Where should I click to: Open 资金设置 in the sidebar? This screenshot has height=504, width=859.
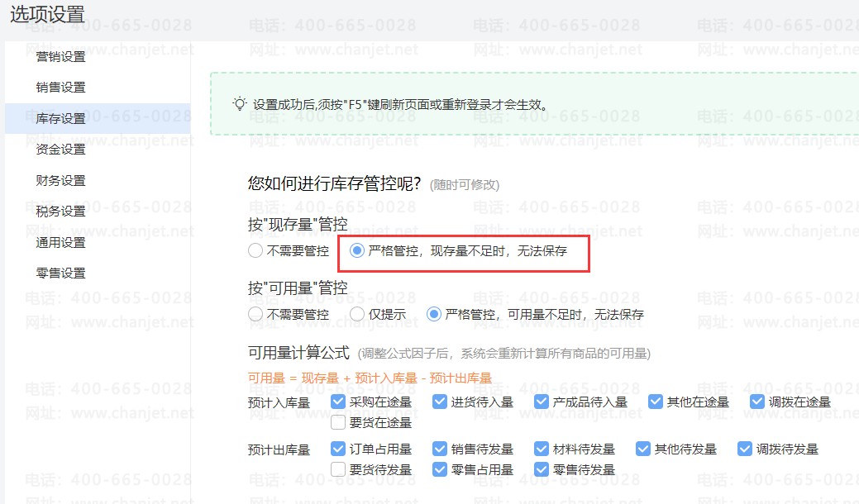pos(61,150)
